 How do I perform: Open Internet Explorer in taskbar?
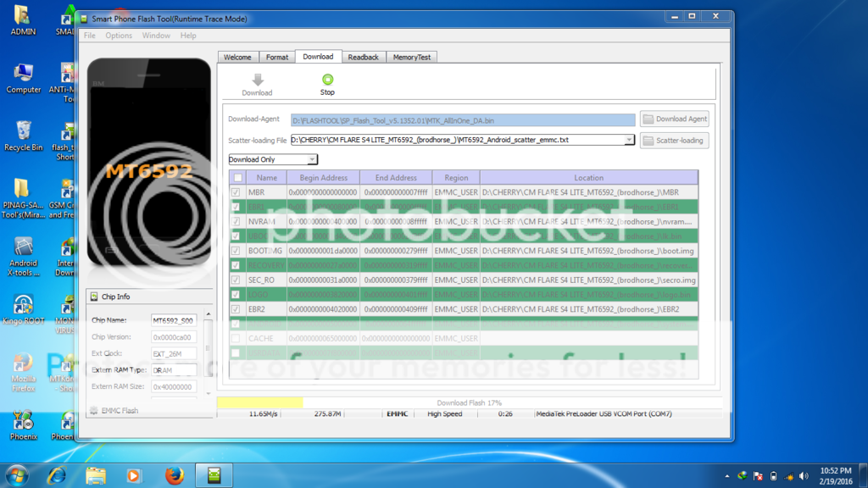click(57, 474)
